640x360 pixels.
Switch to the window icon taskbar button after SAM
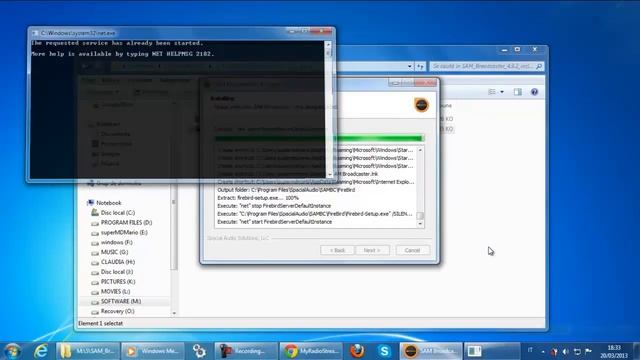pyautogui.click(x=492, y=351)
